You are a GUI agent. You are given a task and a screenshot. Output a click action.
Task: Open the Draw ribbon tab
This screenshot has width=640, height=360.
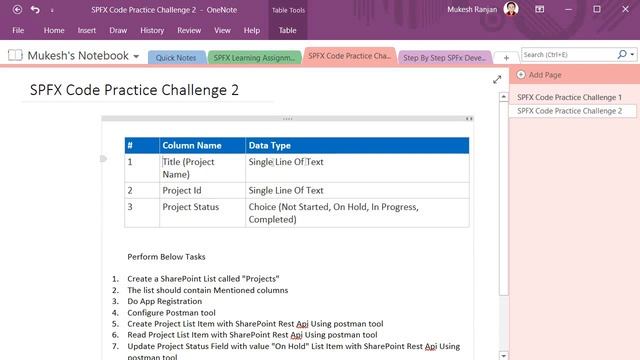(x=118, y=30)
